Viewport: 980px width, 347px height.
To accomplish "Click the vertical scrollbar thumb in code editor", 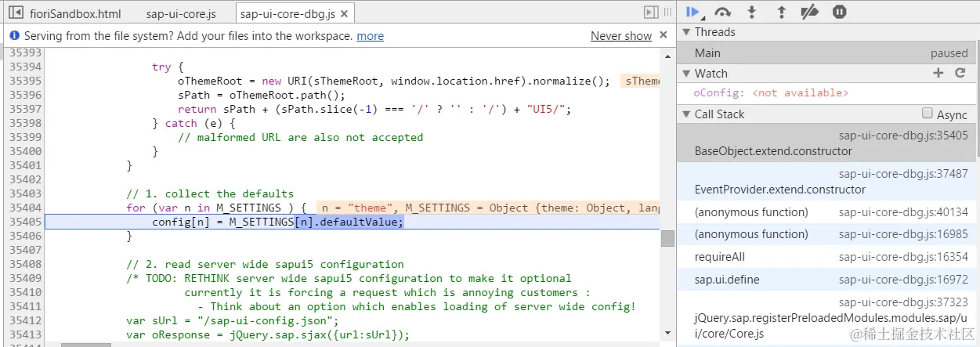I will coord(667,238).
